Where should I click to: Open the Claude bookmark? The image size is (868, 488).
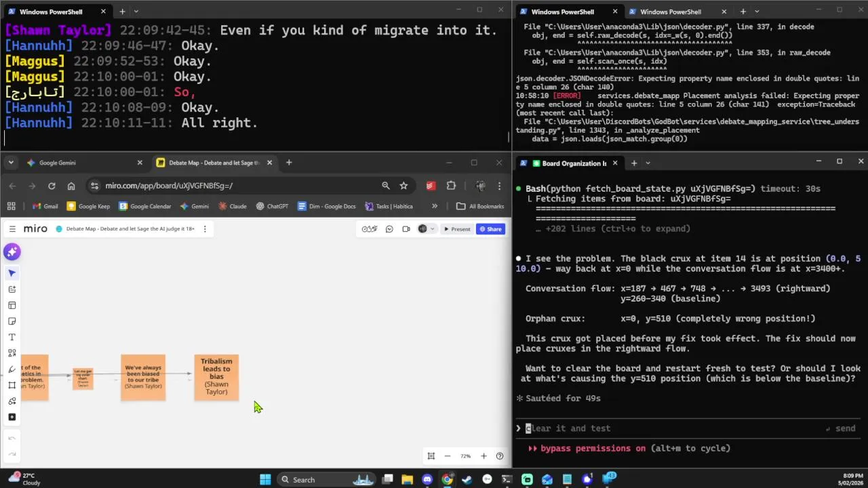pyautogui.click(x=232, y=206)
